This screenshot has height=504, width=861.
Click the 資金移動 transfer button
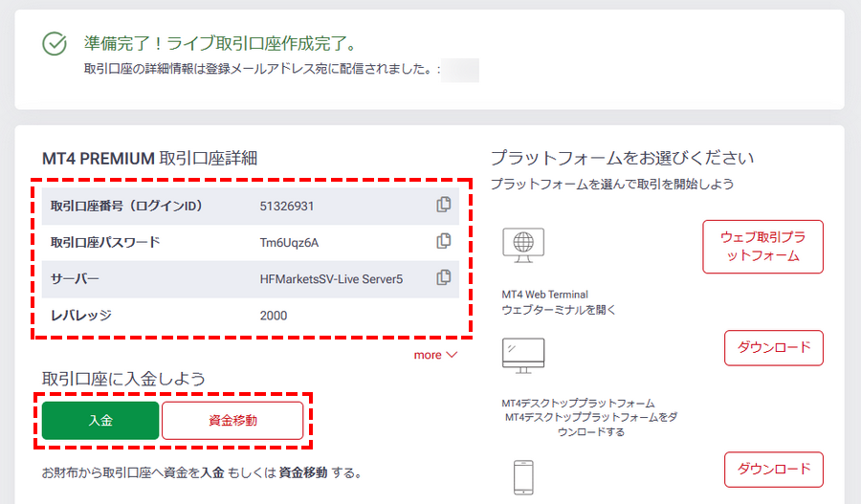point(232,421)
